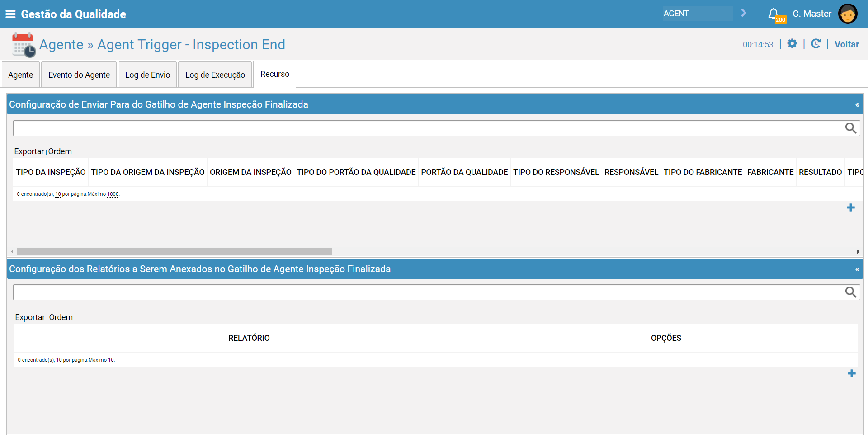Click Exportar in Relatórios section
This screenshot has width=868, height=443.
point(30,317)
